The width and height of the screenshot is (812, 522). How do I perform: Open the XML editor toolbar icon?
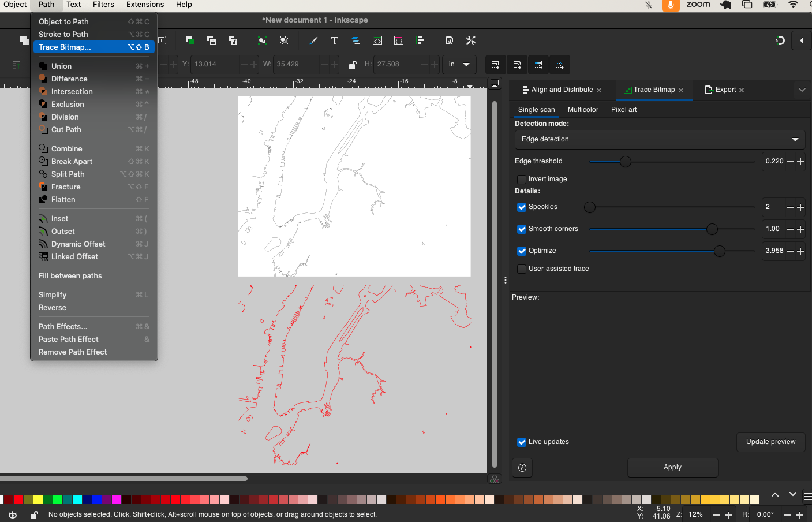pos(377,40)
